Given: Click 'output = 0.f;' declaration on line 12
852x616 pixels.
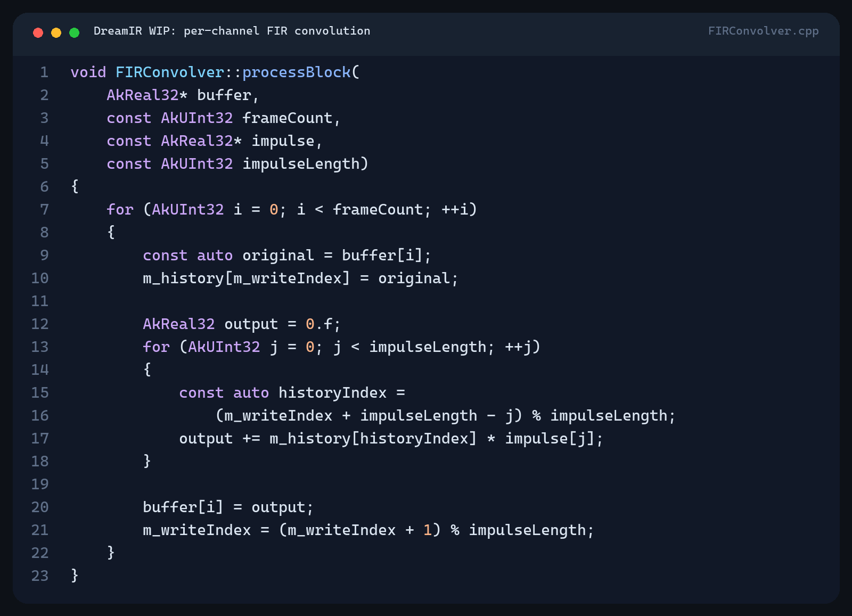Looking at the screenshot, I should (x=282, y=324).
